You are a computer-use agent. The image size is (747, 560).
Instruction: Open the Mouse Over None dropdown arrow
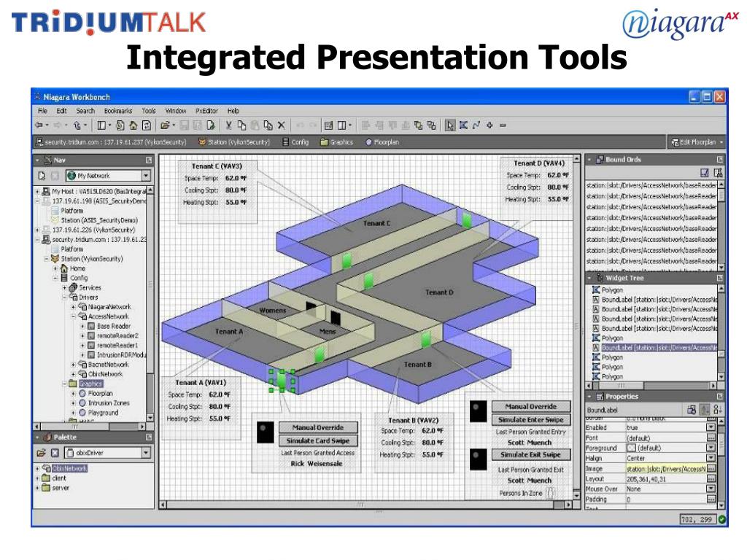pos(711,489)
